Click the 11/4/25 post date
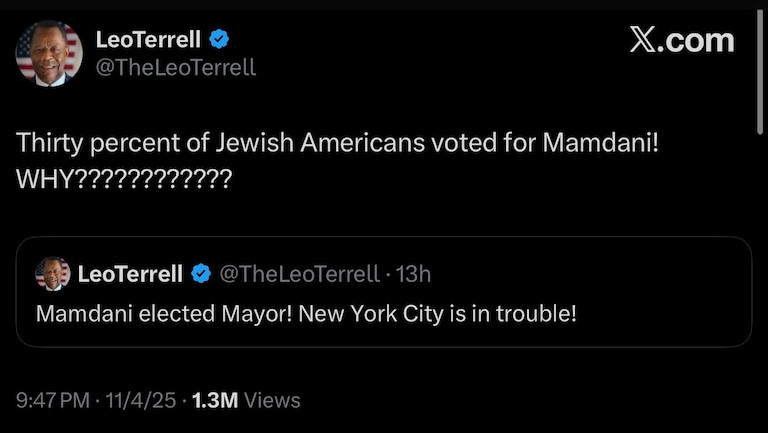768x433 pixels. tap(147, 400)
